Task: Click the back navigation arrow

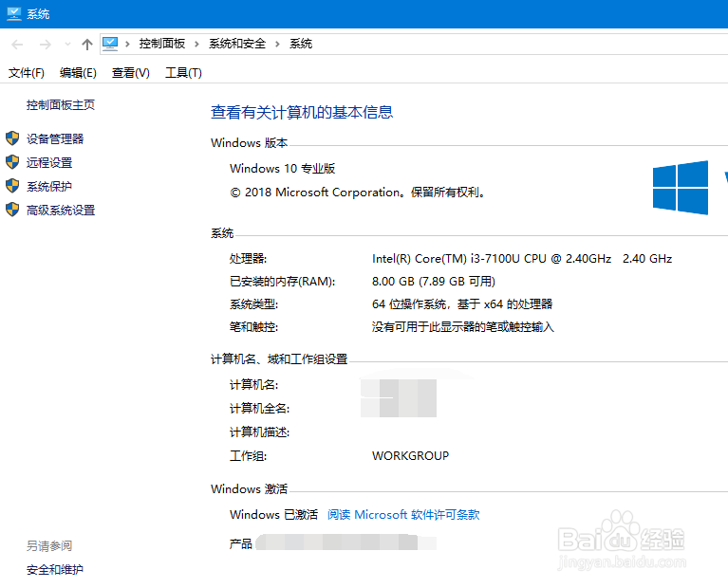Action: [17, 45]
